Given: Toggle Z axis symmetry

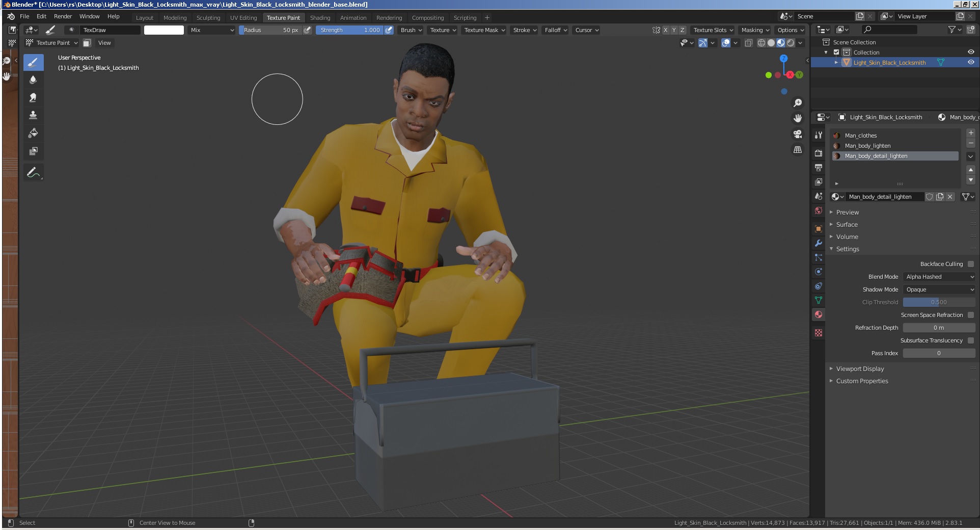Looking at the screenshot, I should 682,30.
